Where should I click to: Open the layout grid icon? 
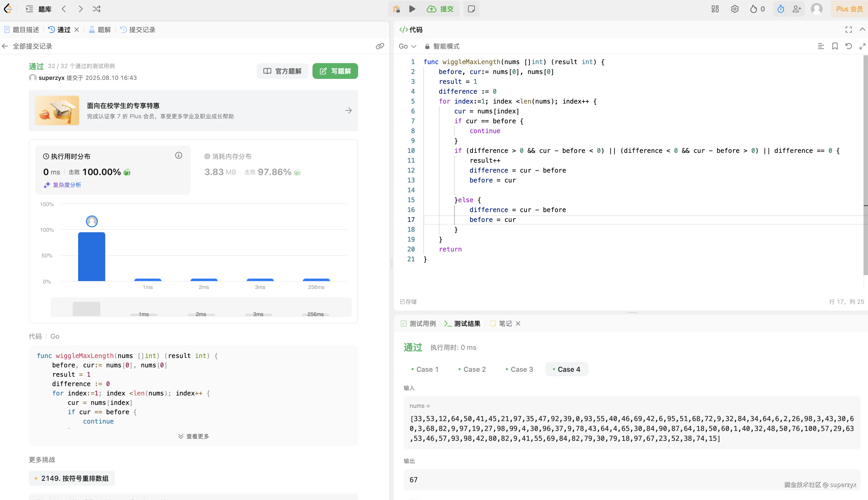click(715, 9)
